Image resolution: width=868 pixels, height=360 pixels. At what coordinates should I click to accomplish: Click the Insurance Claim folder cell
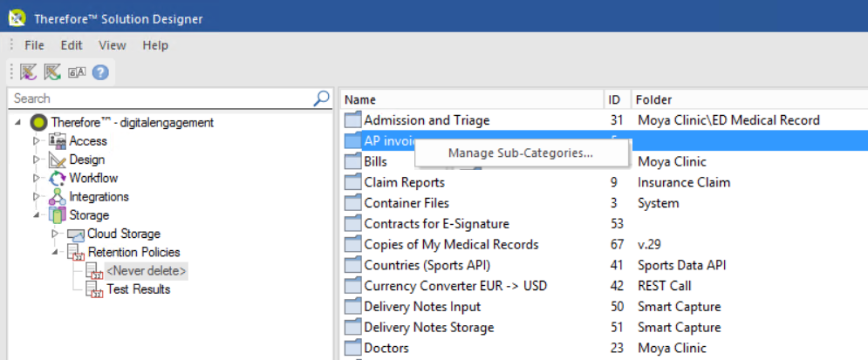pyautogui.click(x=684, y=182)
